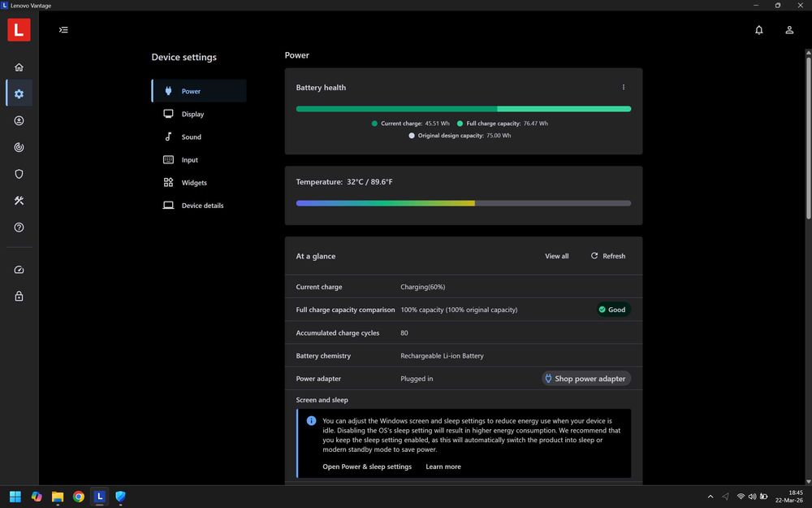Click the Accumulated charge cycles row
Image resolution: width=812 pixels, height=508 pixels.
(x=464, y=332)
